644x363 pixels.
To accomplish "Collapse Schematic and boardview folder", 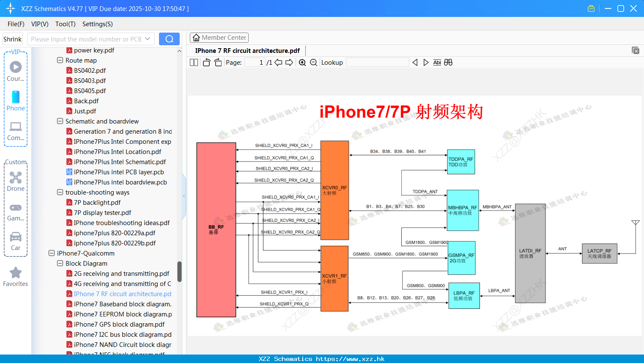I will pyautogui.click(x=60, y=121).
